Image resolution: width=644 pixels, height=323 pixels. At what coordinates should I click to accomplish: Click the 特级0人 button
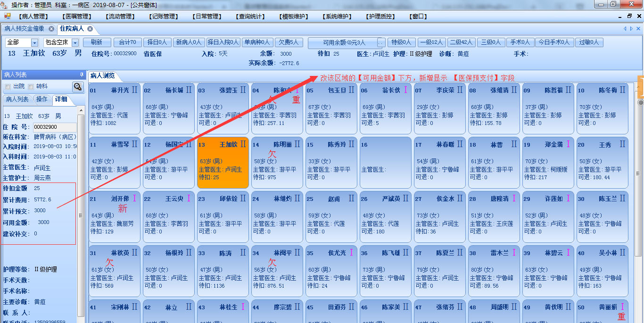(401, 42)
